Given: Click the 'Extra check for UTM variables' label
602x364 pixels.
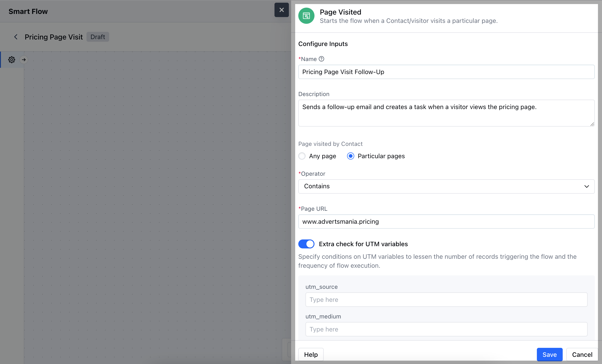Looking at the screenshot, I should click(363, 244).
